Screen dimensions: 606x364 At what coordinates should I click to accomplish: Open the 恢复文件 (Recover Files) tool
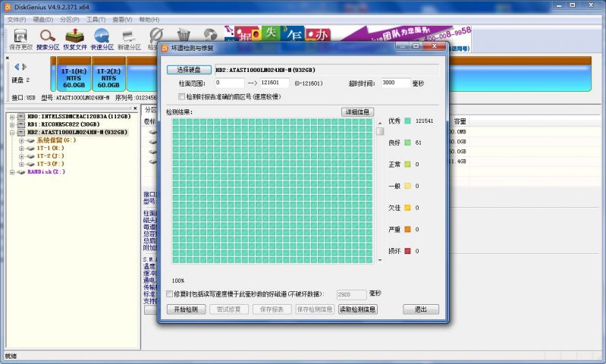pyautogui.click(x=75, y=38)
